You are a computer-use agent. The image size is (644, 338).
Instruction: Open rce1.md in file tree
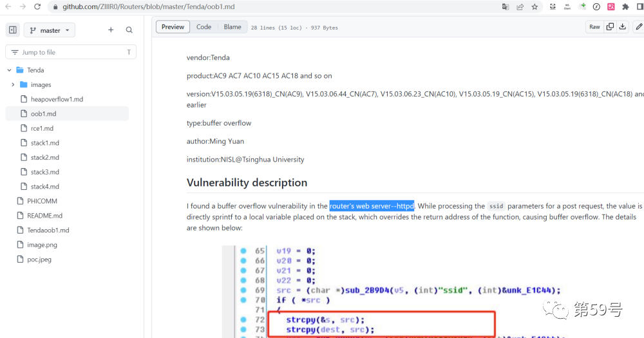tap(42, 128)
